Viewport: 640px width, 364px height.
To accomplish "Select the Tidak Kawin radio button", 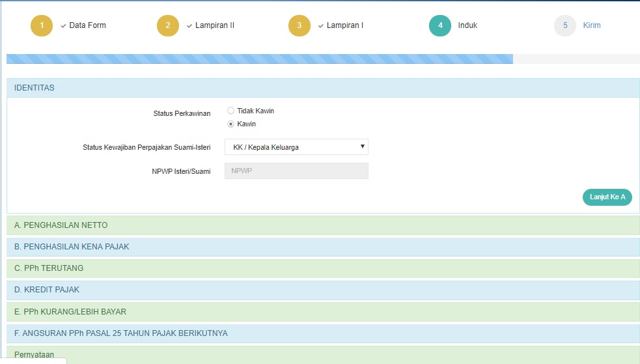I will pos(231,111).
